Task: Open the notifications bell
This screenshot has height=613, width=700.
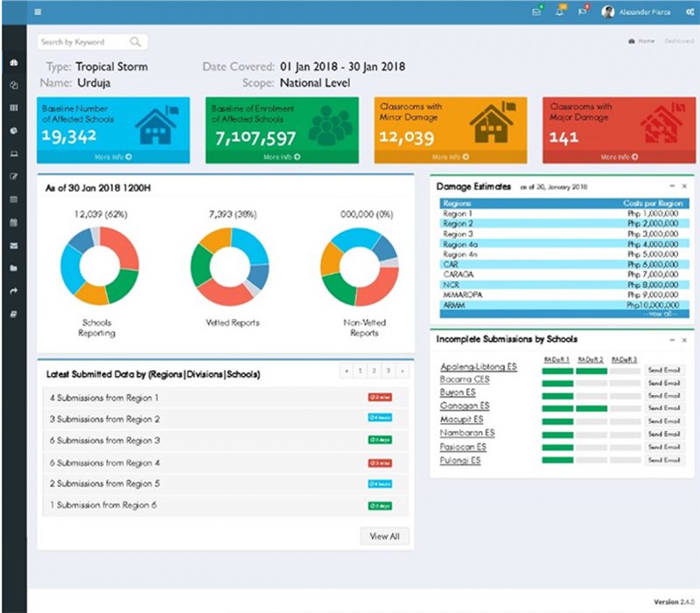Action: pyautogui.click(x=560, y=12)
